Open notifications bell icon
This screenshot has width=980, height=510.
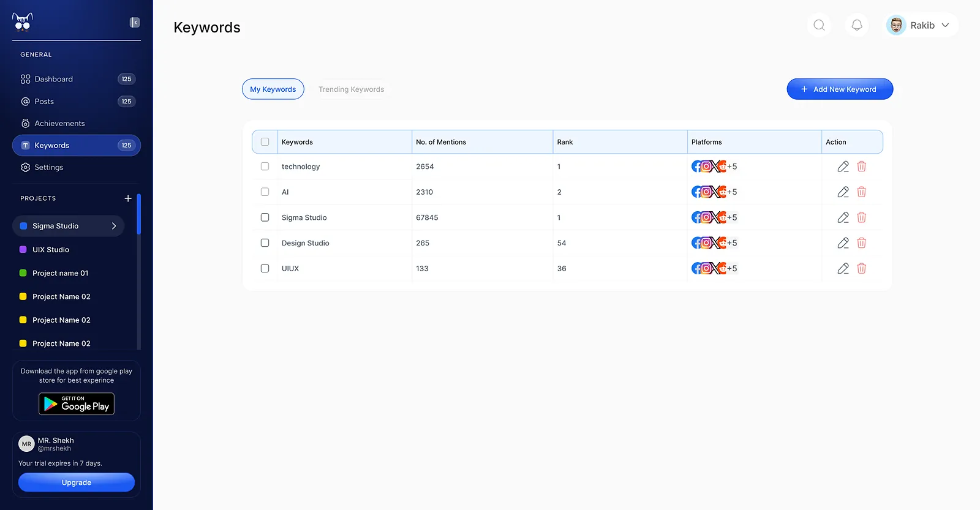(857, 25)
